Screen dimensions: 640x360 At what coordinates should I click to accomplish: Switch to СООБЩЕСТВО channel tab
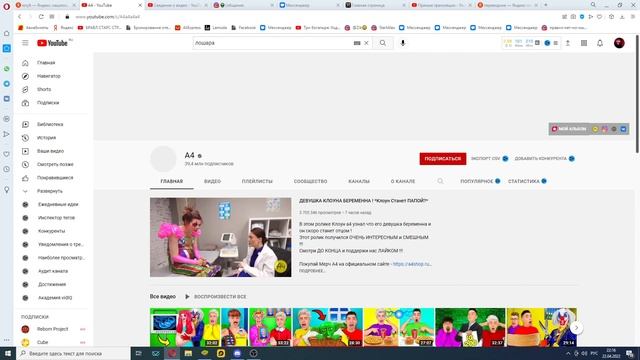[310, 181]
